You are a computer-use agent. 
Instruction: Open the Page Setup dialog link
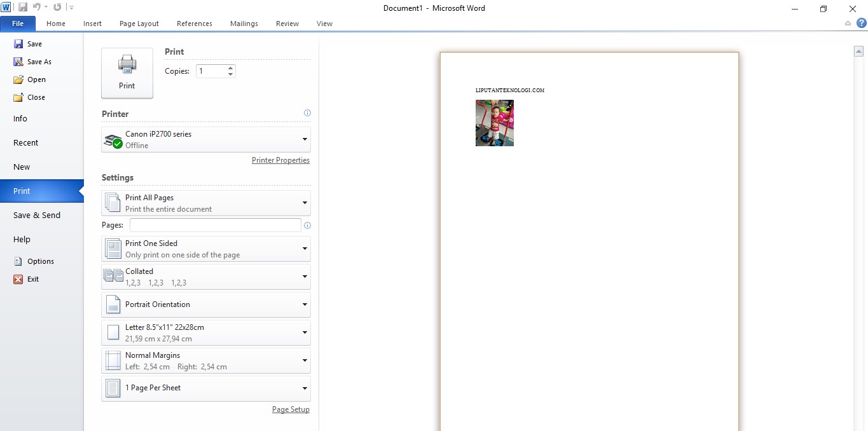(x=291, y=409)
